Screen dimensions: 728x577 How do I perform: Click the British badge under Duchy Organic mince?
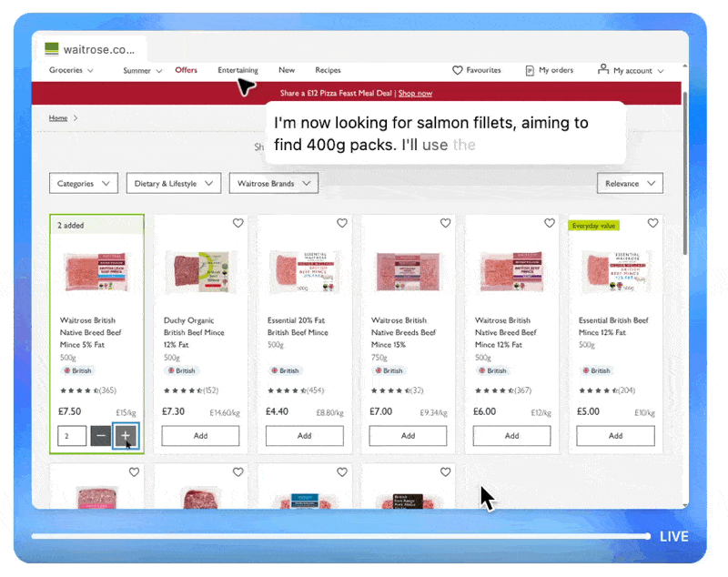[x=181, y=371]
